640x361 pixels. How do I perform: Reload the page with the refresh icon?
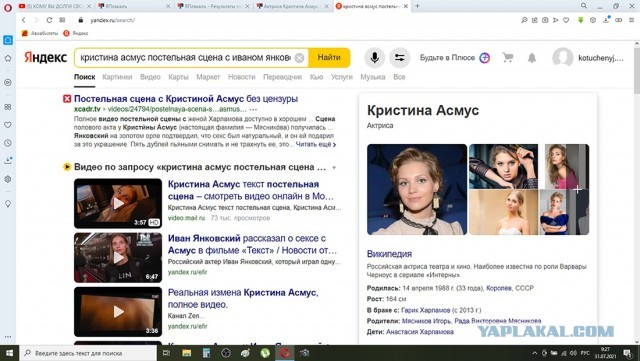pos(49,20)
